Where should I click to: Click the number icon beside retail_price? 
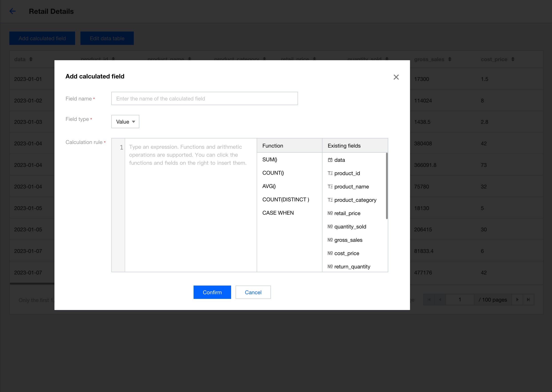tap(330, 213)
